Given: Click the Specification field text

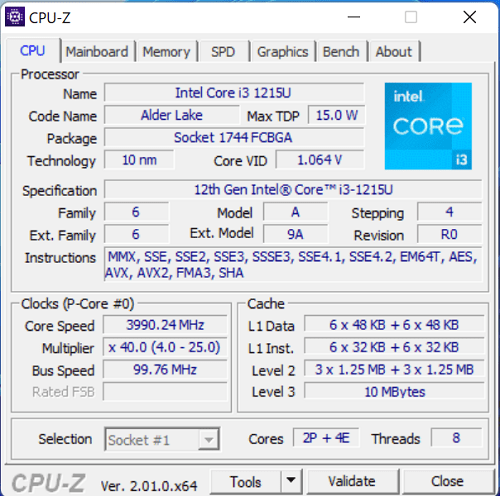Looking at the screenshot, I should (293, 190).
